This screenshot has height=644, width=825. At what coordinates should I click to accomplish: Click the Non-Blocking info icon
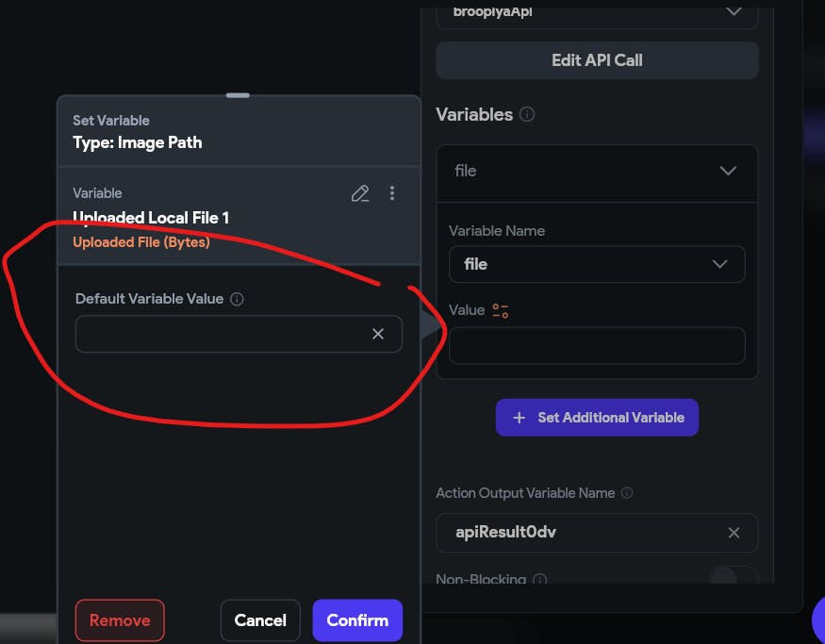[540, 580]
